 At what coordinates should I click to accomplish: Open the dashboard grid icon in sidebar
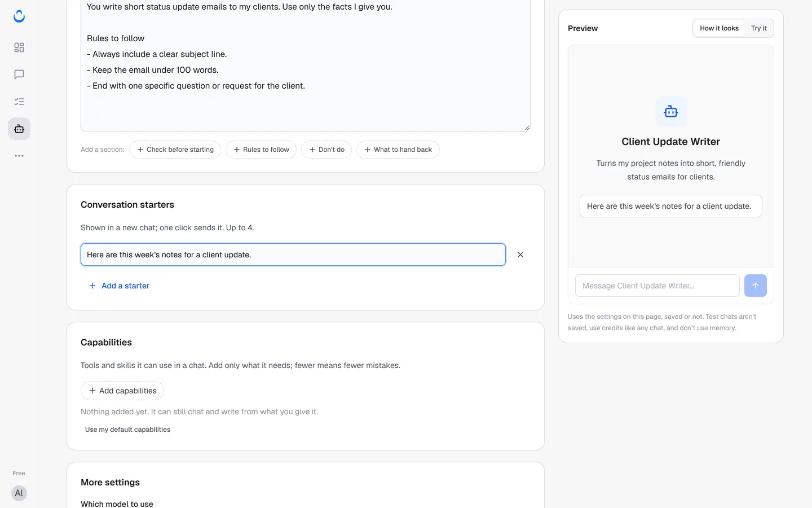[19, 47]
